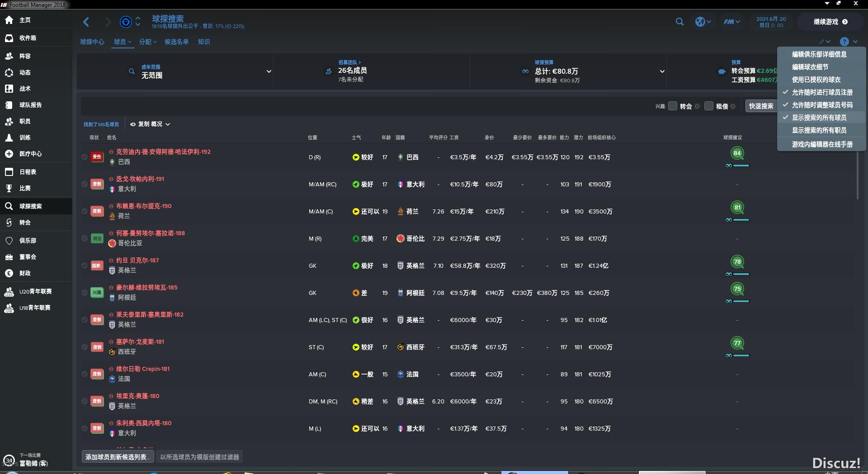Open the Inbox (收件箱) sidebar icon
This screenshot has width=868, height=474.
tap(9, 38)
